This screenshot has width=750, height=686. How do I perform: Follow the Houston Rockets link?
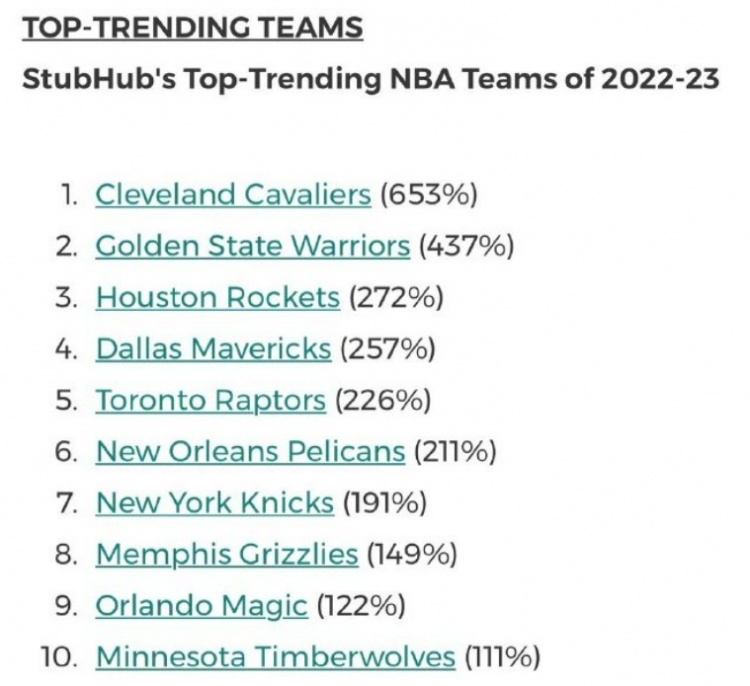tap(218, 297)
